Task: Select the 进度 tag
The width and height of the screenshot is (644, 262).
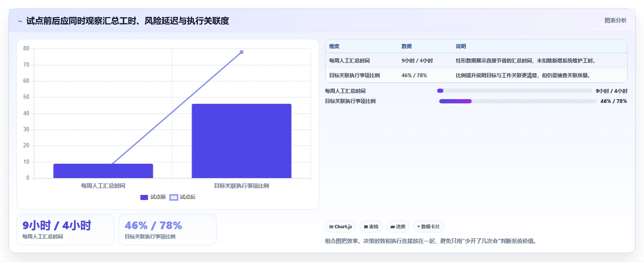Action: (397, 227)
